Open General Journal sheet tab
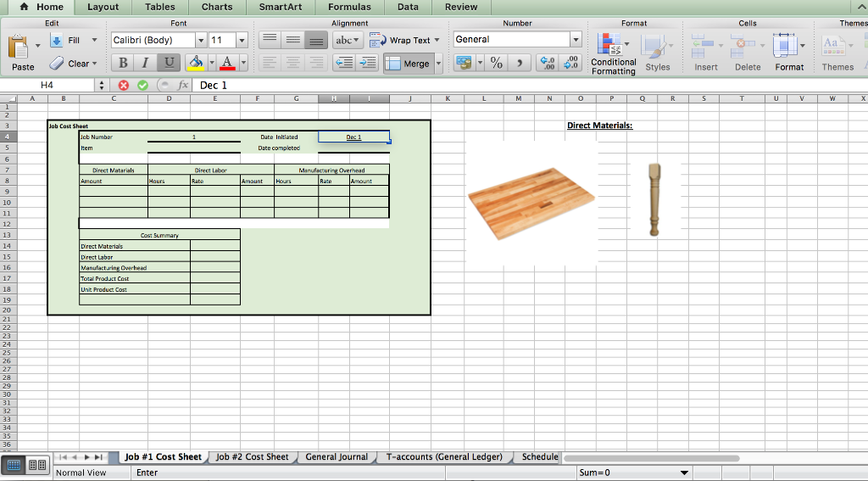The image size is (868, 481). [337, 457]
